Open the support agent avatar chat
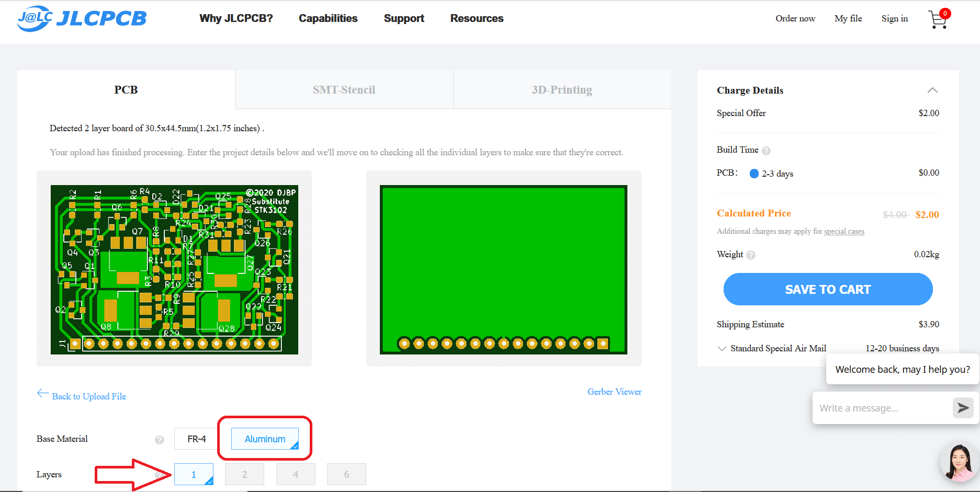 click(960, 462)
